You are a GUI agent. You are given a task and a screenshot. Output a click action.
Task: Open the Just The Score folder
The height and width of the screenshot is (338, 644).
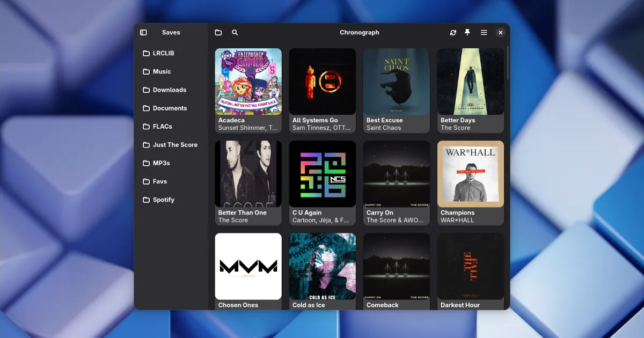click(174, 145)
